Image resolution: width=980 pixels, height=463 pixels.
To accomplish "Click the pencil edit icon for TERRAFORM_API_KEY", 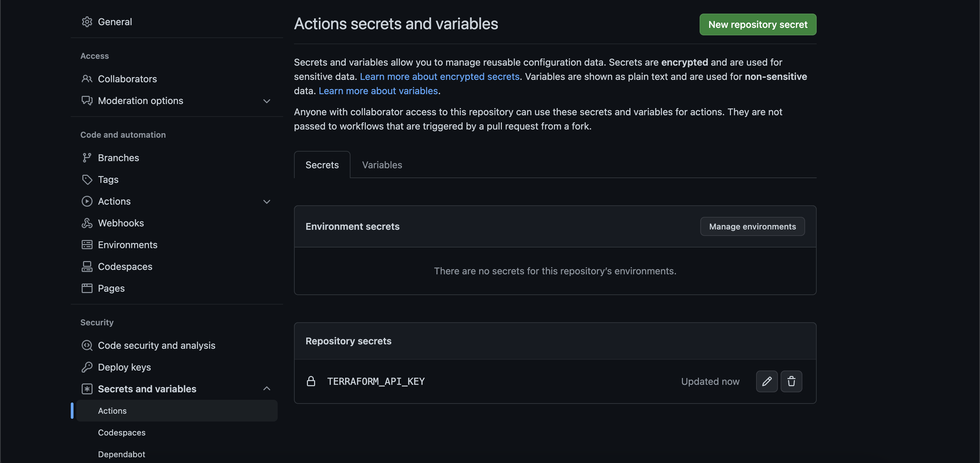I will pos(767,381).
